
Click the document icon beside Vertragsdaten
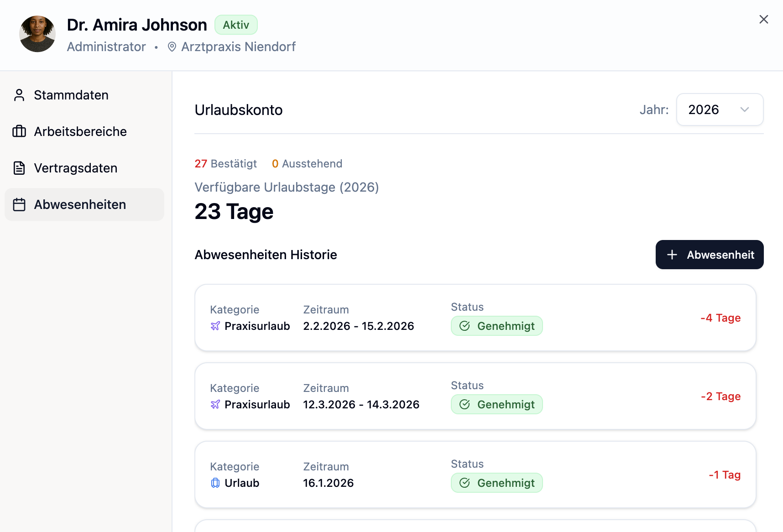[19, 168]
